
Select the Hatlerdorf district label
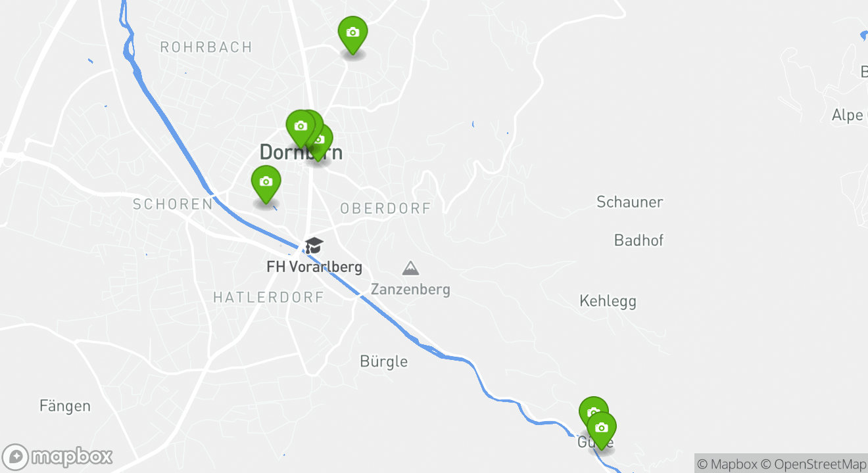coord(268,298)
